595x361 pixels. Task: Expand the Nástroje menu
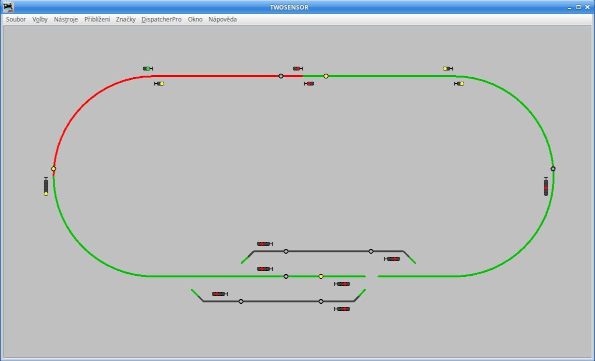pos(66,19)
